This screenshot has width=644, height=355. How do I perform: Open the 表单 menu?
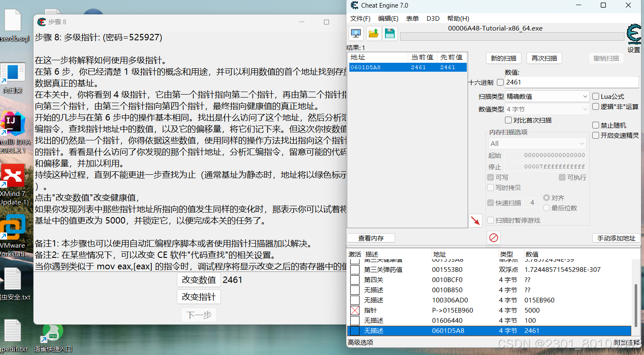pyautogui.click(x=413, y=18)
